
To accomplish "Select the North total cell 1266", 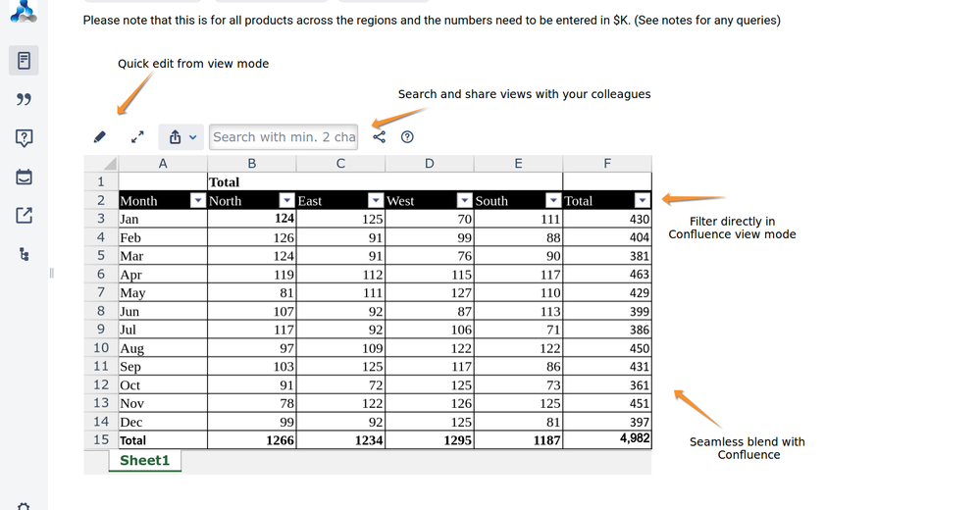I will (x=251, y=440).
